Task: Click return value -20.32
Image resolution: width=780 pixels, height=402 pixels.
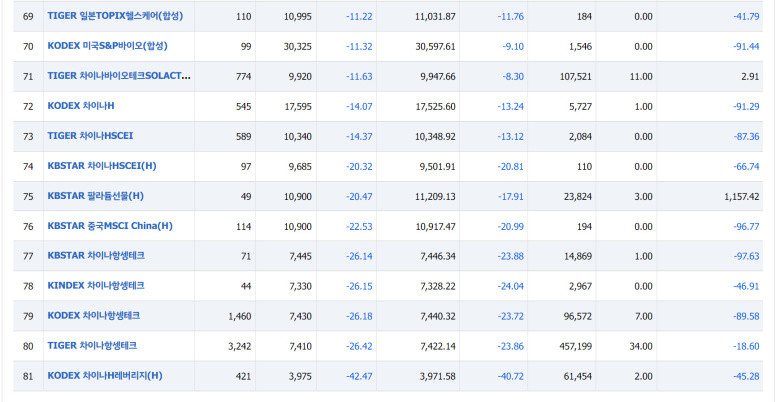Action: [359, 166]
